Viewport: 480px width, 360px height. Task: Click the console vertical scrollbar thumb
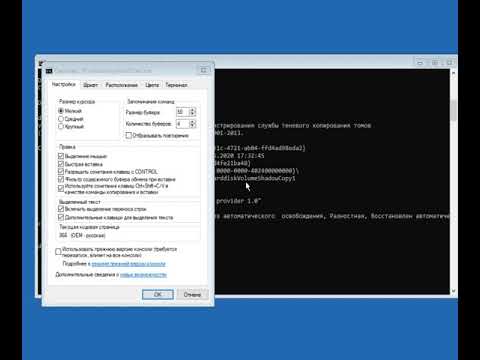click(453, 110)
